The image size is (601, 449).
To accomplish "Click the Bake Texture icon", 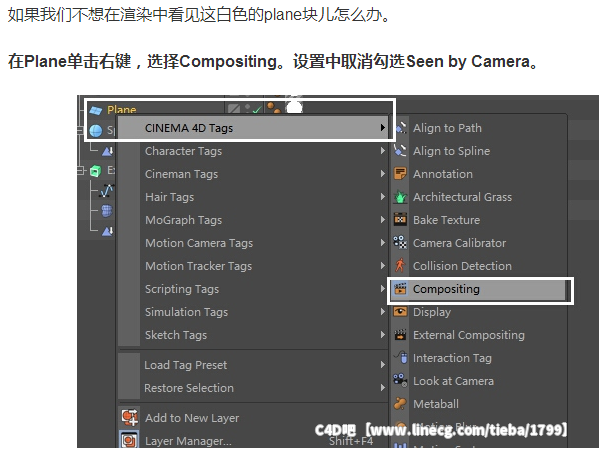I will [401, 220].
